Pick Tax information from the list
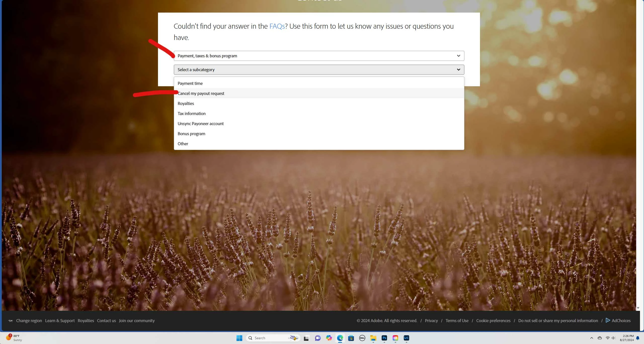 click(x=191, y=113)
